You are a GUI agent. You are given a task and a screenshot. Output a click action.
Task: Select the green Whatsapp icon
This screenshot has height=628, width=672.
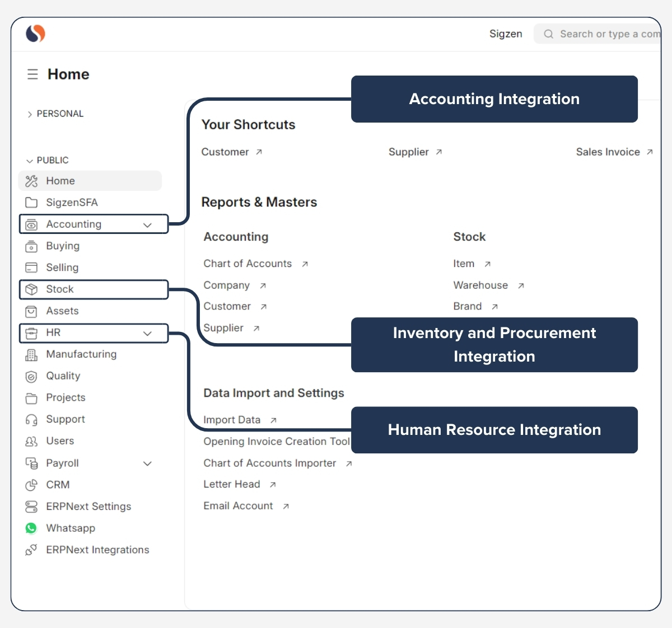coord(31,528)
